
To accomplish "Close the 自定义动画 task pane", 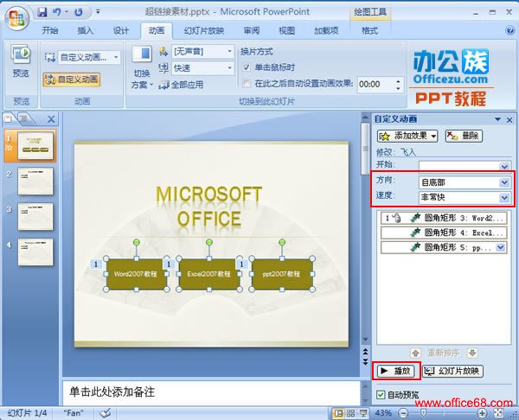I will [509, 120].
